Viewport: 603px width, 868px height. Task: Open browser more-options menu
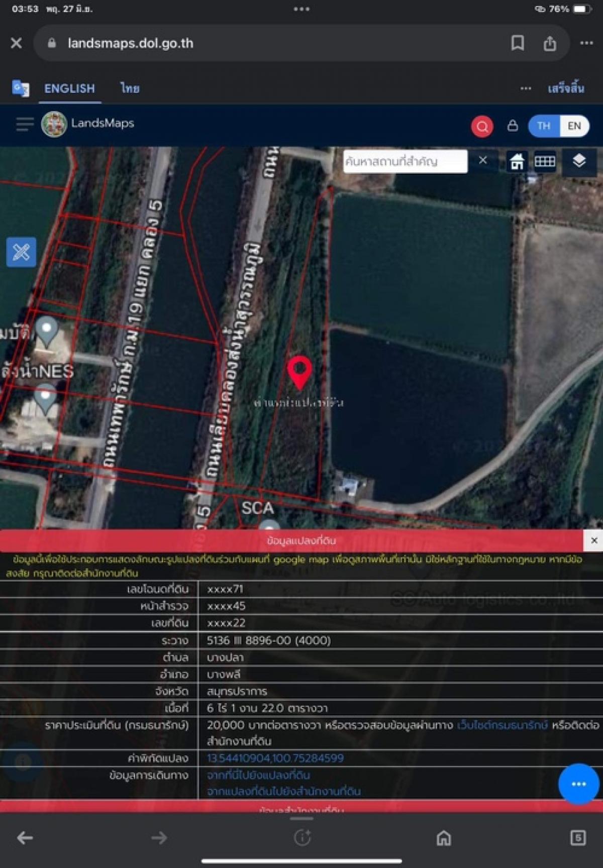pos(586,43)
